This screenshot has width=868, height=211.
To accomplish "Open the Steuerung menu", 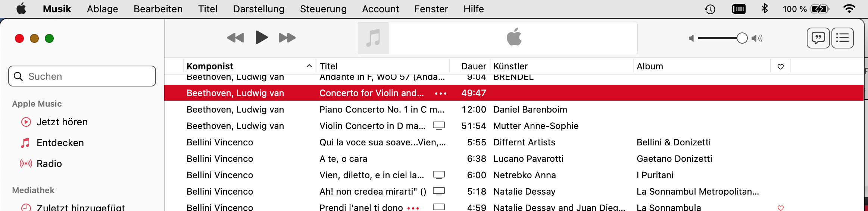I will (323, 9).
